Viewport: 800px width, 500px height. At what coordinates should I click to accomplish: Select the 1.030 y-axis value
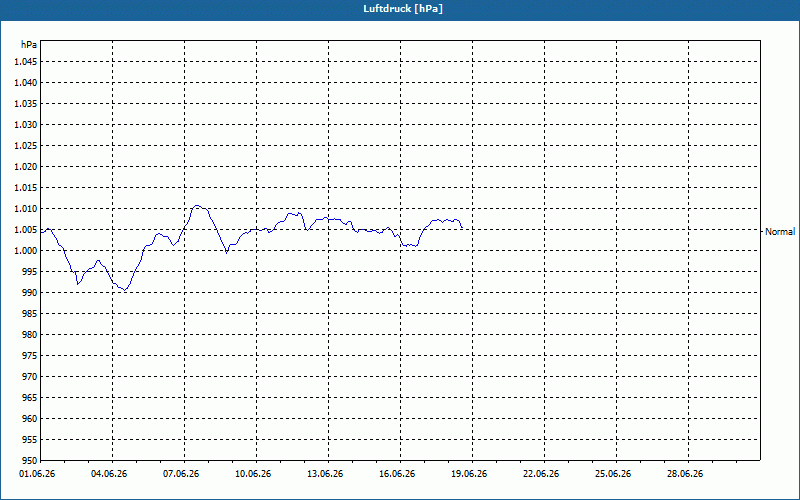(x=26, y=124)
